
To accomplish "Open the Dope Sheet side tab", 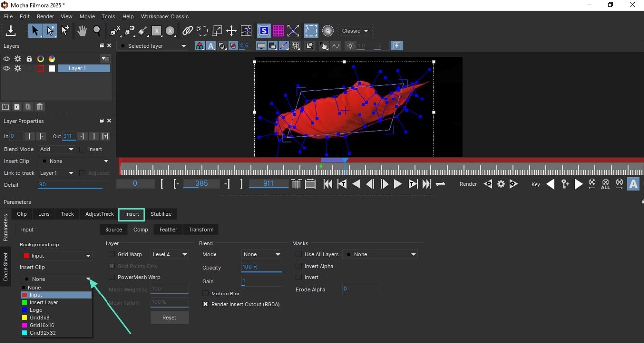I will click(6, 266).
